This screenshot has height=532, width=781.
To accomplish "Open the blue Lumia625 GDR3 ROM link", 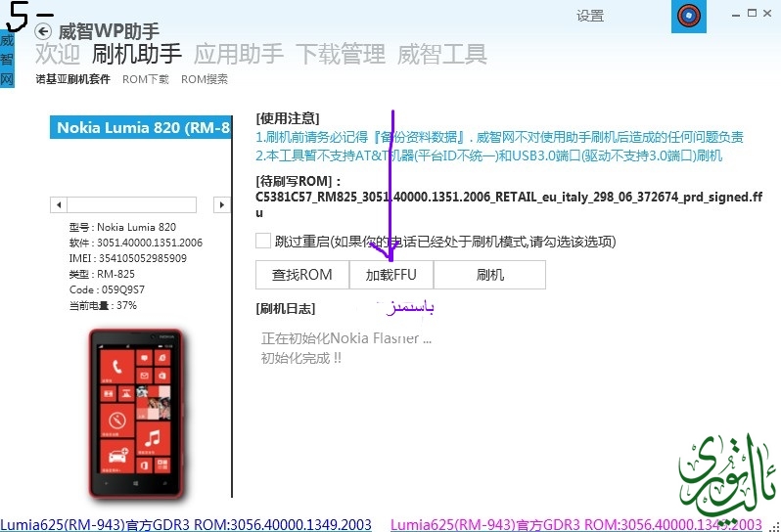I will point(186,524).
